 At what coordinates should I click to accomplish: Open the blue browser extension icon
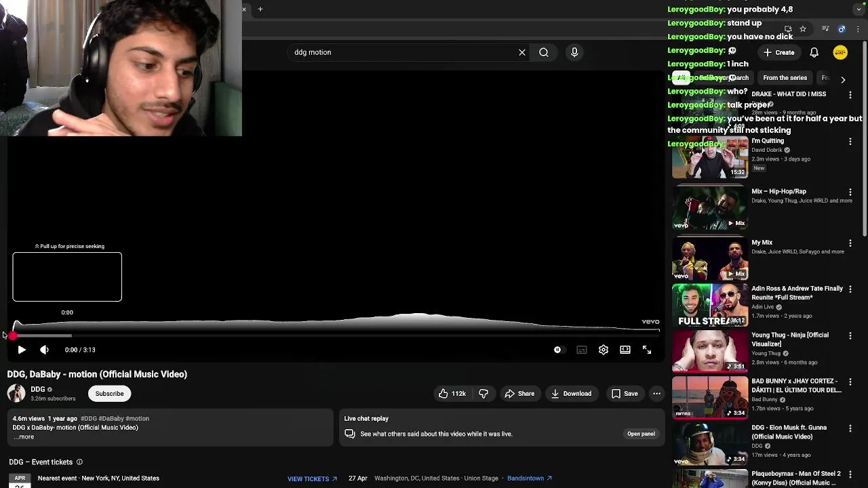[x=842, y=29]
